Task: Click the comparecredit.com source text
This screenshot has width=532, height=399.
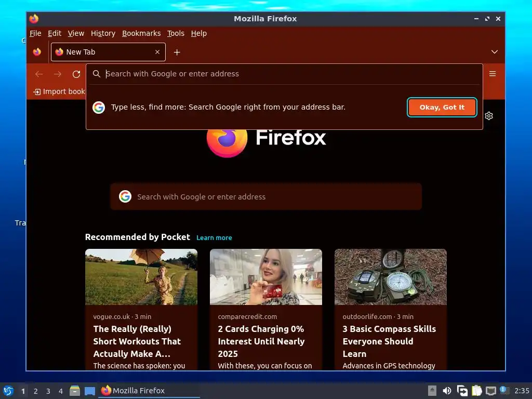Action: 247,316
